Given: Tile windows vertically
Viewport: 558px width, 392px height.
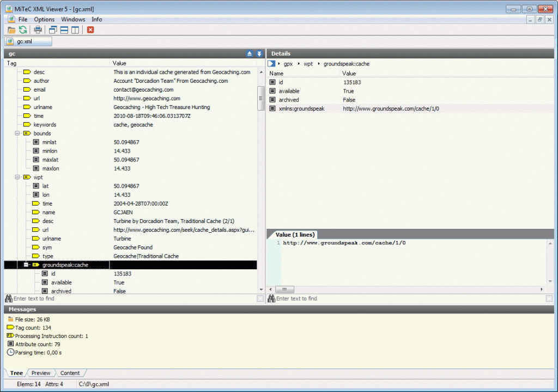Looking at the screenshot, I should [x=76, y=30].
